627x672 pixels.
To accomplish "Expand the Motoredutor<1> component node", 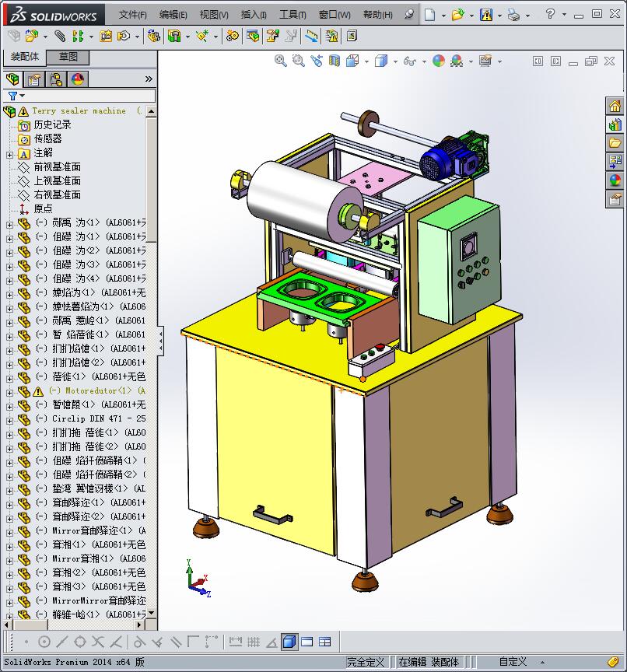I will [x=9, y=393].
